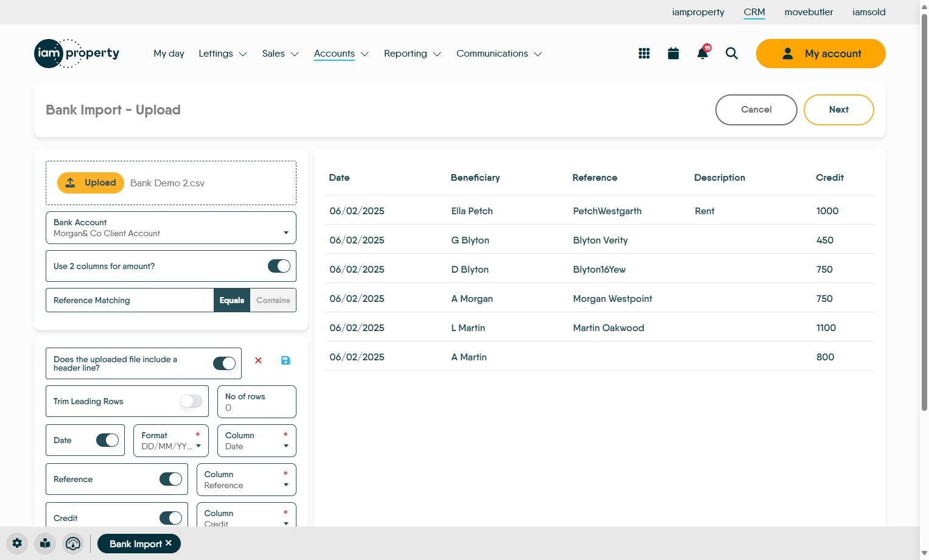The height and width of the screenshot is (560, 929).
Task: Select Contains for Reference Matching
Action: click(x=273, y=300)
